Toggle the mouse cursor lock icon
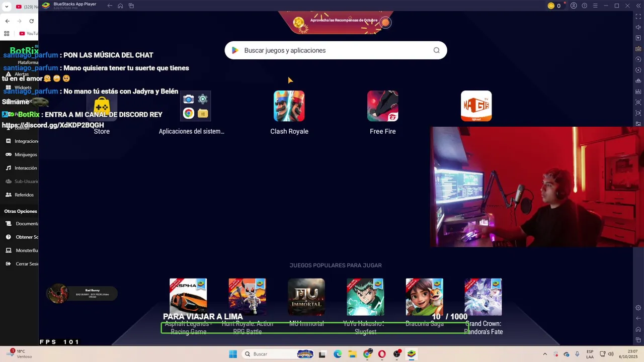644x362 pixels. click(x=638, y=38)
